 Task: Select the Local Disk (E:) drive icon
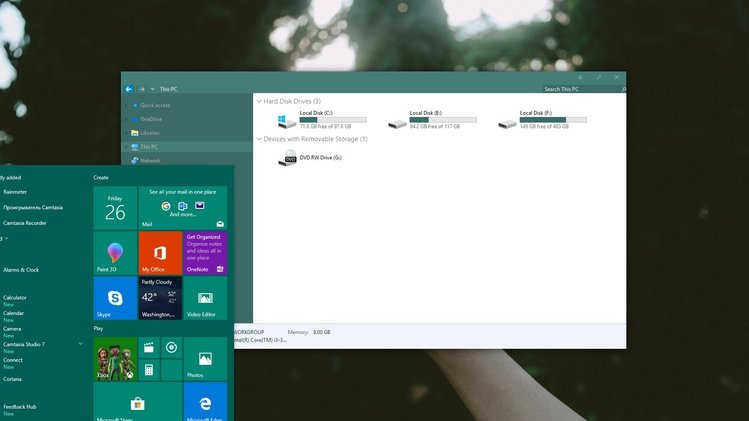pos(397,124)
